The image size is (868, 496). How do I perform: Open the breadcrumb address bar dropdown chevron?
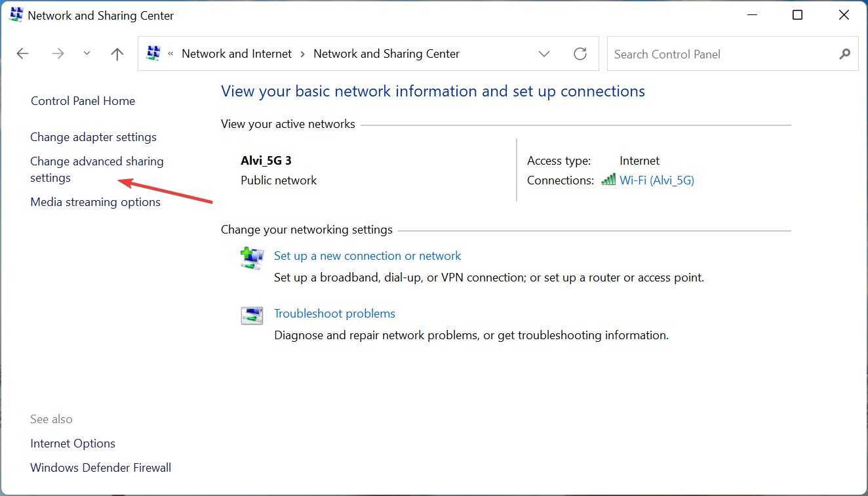(x=544, y=53)
